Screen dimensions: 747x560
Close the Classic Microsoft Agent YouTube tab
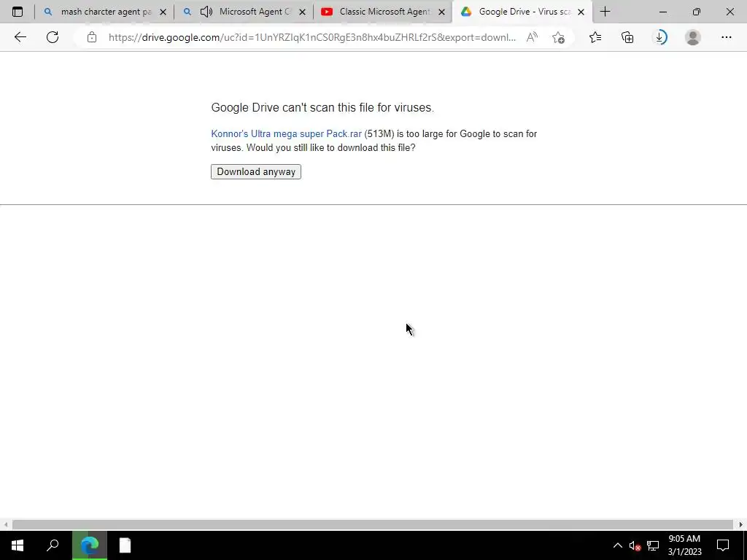[441, 12]
